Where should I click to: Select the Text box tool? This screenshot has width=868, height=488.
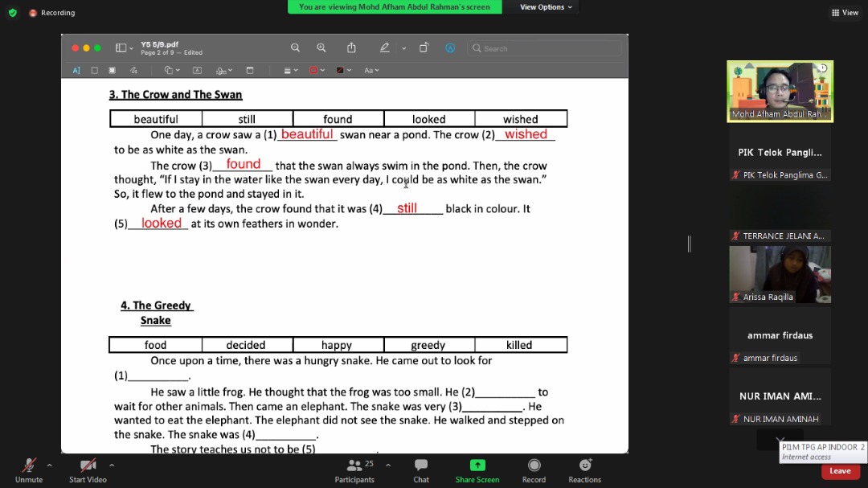click(197, 71)
